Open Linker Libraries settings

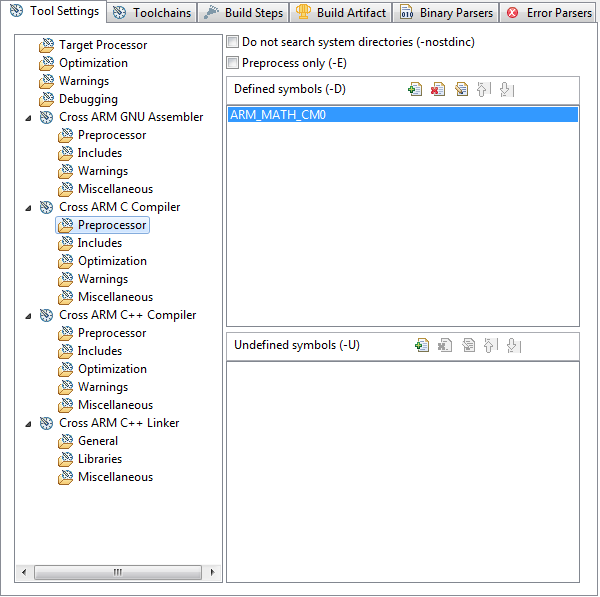click(90, 459)
